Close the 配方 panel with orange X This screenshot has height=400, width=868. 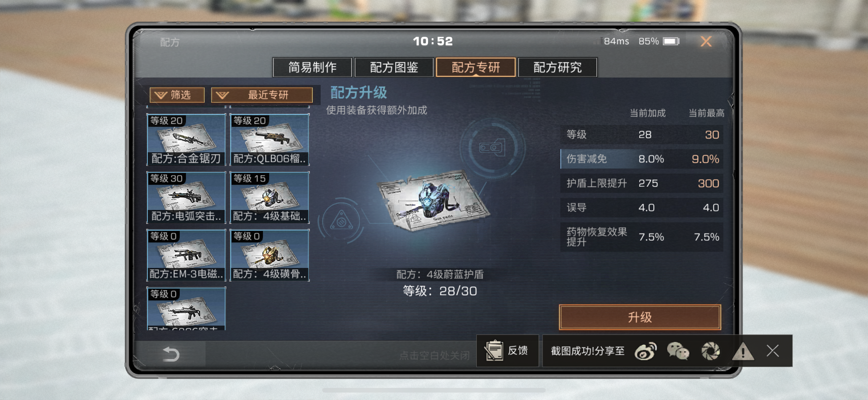tap(706, 42)
